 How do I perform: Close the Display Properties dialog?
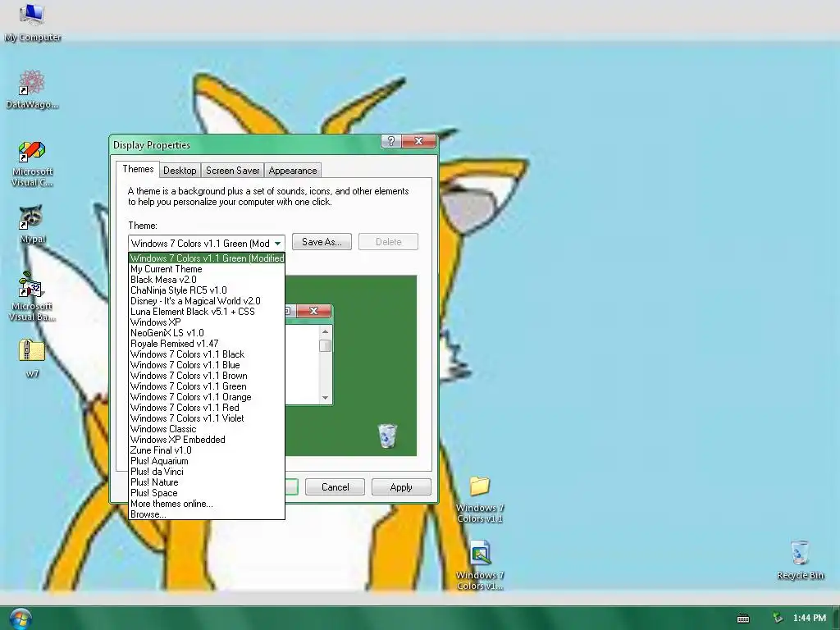(418, 141)
